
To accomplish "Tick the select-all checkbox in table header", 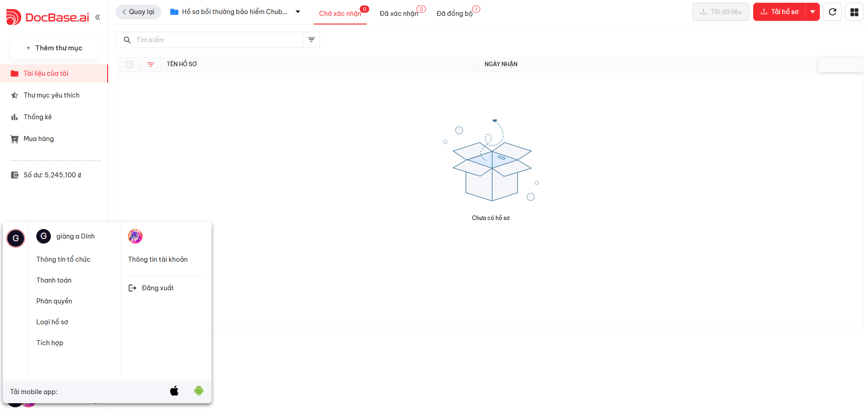I will point(129,64).
